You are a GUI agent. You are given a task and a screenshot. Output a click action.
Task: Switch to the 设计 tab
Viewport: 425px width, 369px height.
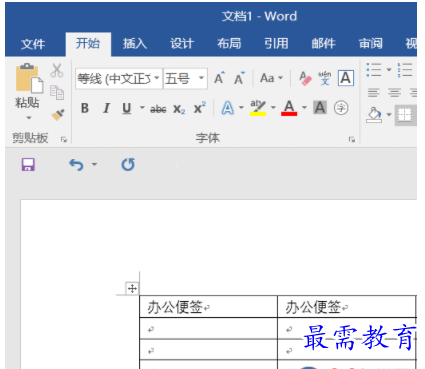click(182, 43)
